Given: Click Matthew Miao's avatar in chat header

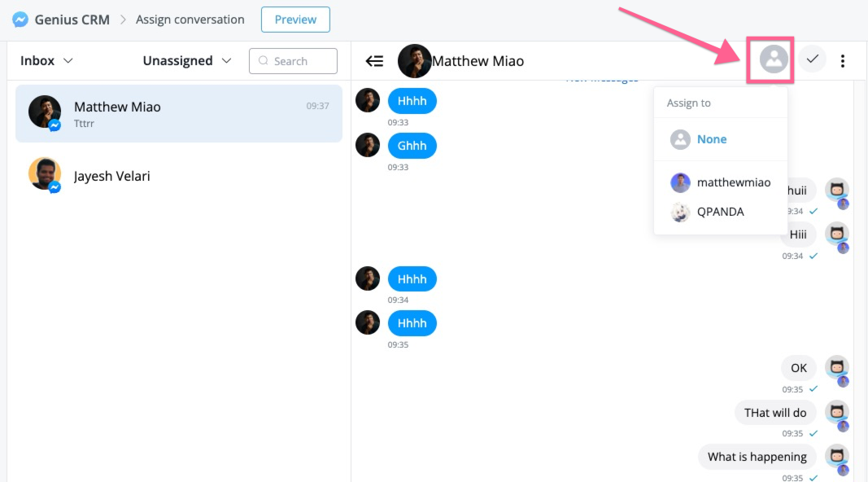Looking at the screenshot, I should [414, 61].
